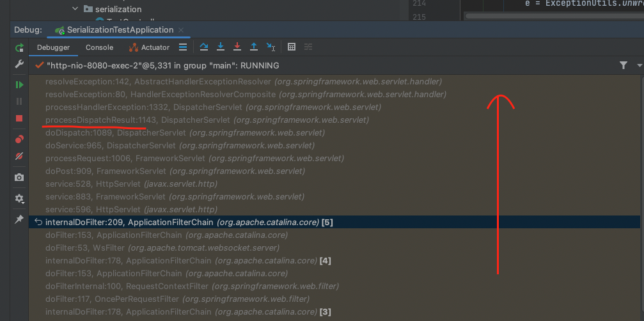Collapse the serialization folder in project tree
Screen dimensions: 644x321
pos(75,8)
